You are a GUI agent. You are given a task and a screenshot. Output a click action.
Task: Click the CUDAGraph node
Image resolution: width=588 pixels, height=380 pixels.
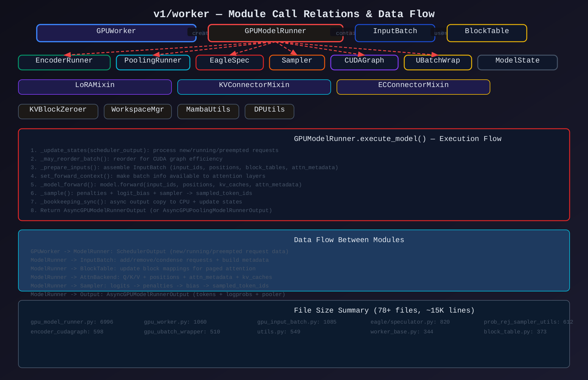point(364,62)
